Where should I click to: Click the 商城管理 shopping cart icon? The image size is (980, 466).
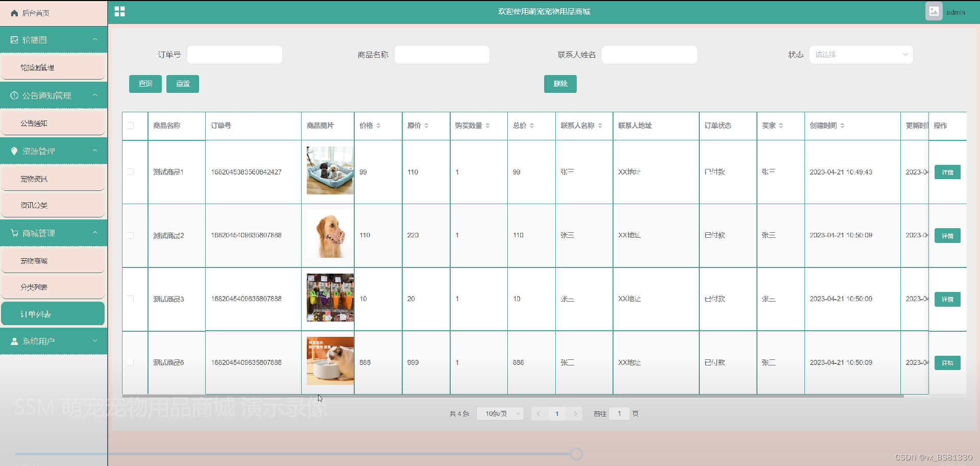click(14, 233)
